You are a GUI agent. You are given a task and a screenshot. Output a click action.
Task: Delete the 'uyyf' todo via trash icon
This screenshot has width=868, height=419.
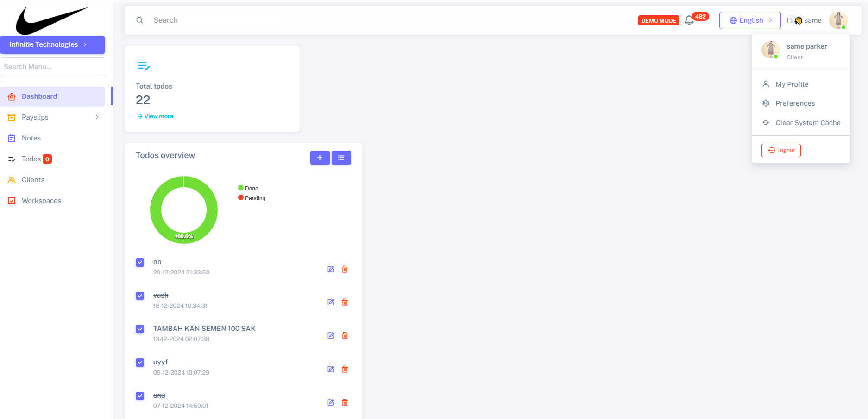point(345,369)
